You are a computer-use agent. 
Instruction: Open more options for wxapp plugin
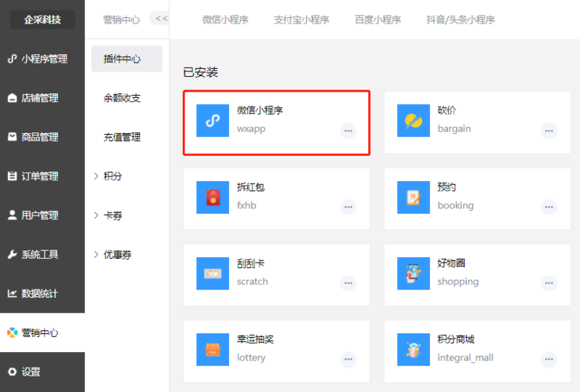(x=348, y=131)
